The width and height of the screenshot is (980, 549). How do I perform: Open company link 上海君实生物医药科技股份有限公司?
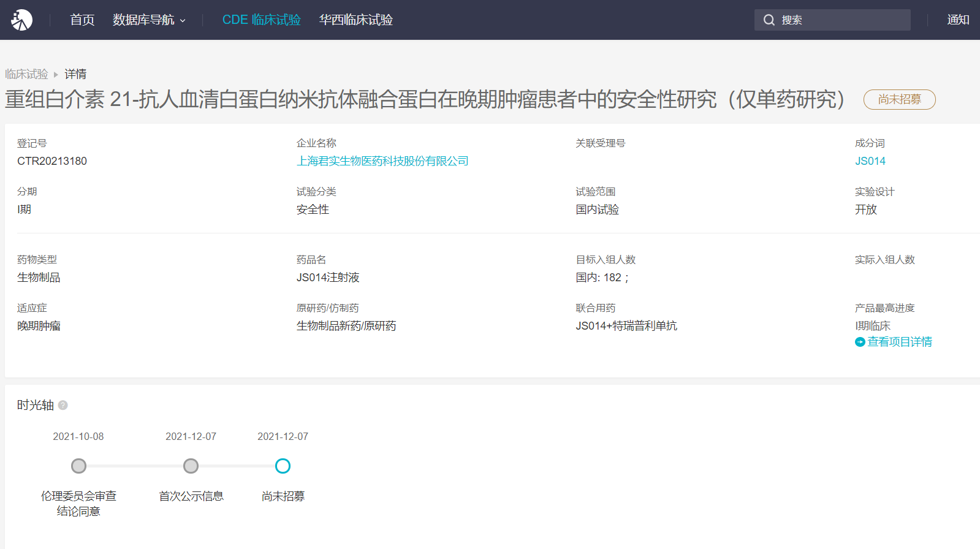click(x=382, y=161)
